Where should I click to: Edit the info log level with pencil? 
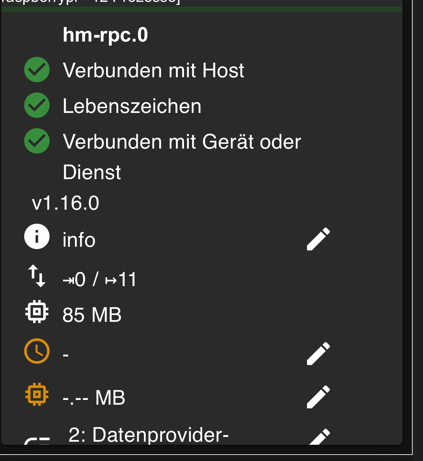(x=318, y=239)
